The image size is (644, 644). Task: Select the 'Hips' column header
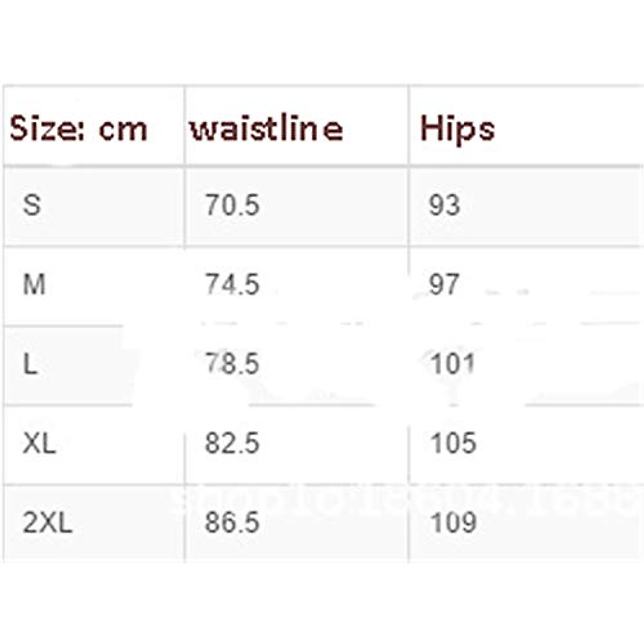(x=457, y=129)
